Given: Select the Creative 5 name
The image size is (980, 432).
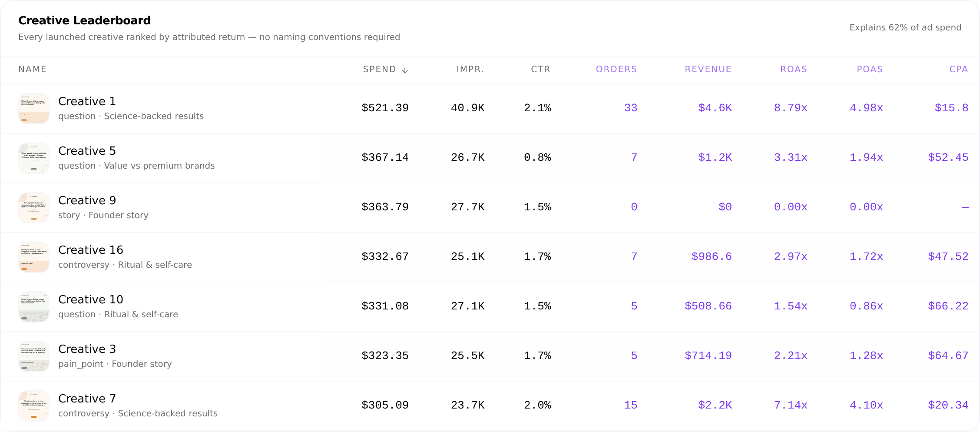Looking at the screenshot, I should coord(87,151).
